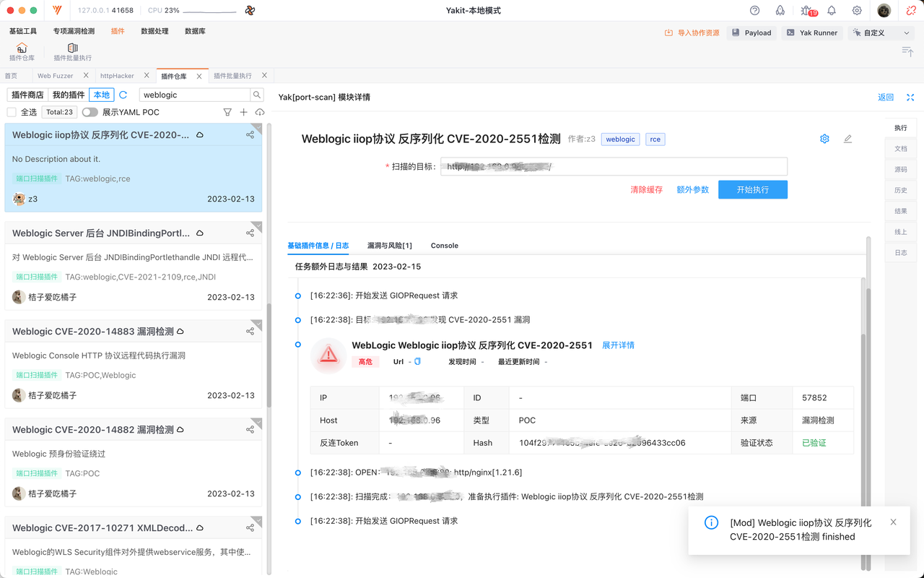
Task: Share the Weblogic CVE-2020-14883 plugin
Action: tap(250, 332)
